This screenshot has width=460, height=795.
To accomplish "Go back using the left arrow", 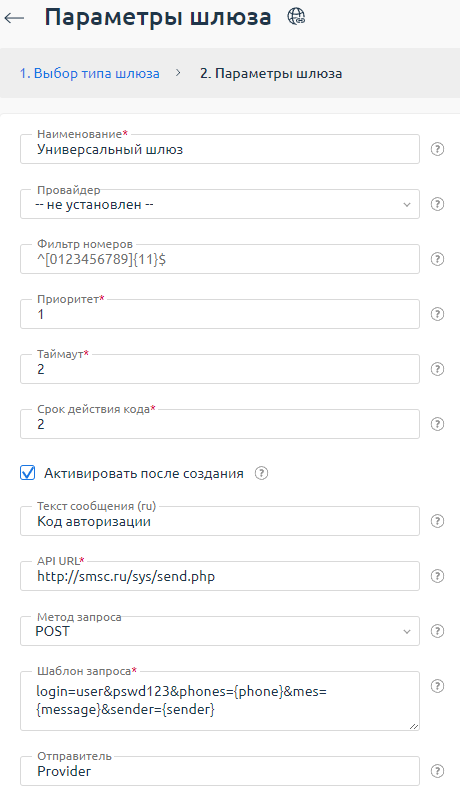I will [14, 18].
